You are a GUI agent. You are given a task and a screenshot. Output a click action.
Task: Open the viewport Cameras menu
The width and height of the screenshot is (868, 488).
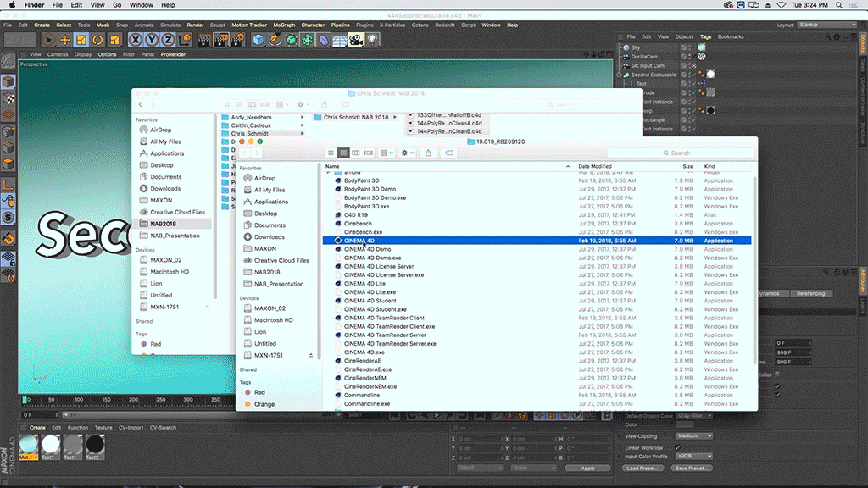click(58, 55)
